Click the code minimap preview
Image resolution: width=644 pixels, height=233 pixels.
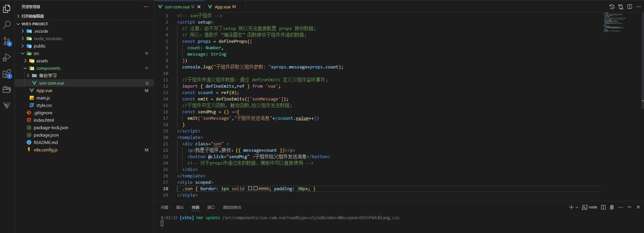pos(615,22)
